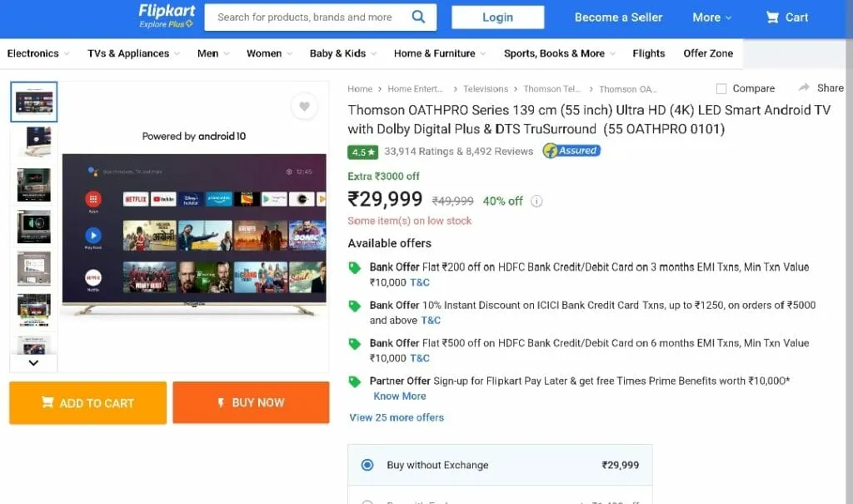Click the Explore Plus link under logo
The width and height of the screenshot is (853, 504).
pyautogui.click(x=166, y=24)
